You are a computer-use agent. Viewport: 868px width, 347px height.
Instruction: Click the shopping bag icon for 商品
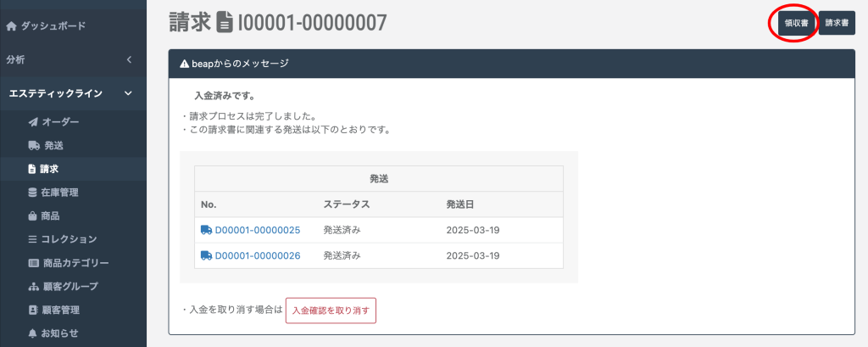(33, 216)
